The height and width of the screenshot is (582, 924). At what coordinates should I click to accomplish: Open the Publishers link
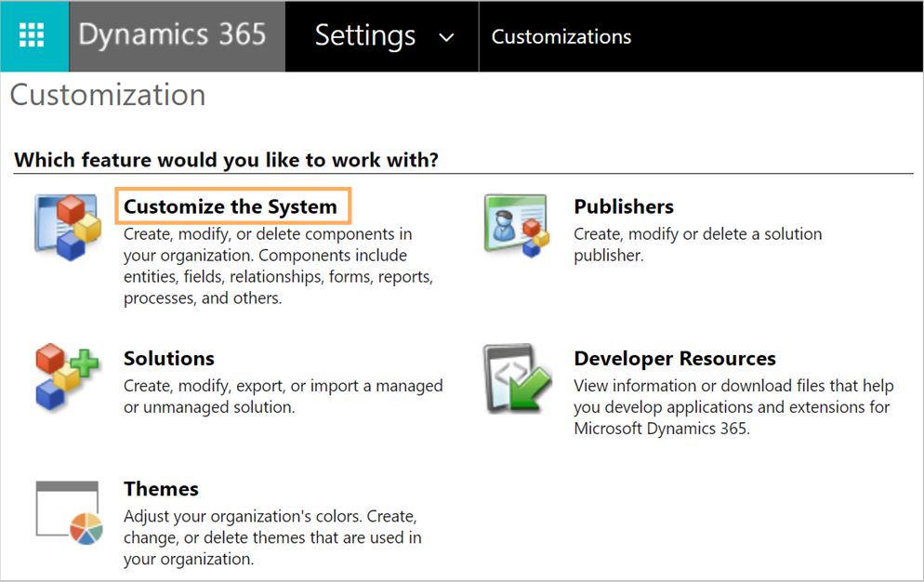click(624, 206)
